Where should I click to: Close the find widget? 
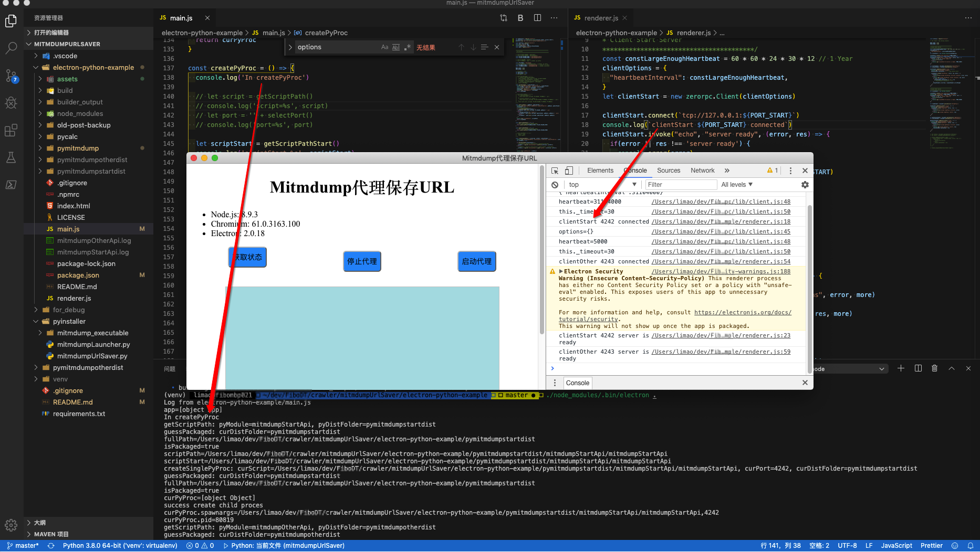[x=497, y=47]
